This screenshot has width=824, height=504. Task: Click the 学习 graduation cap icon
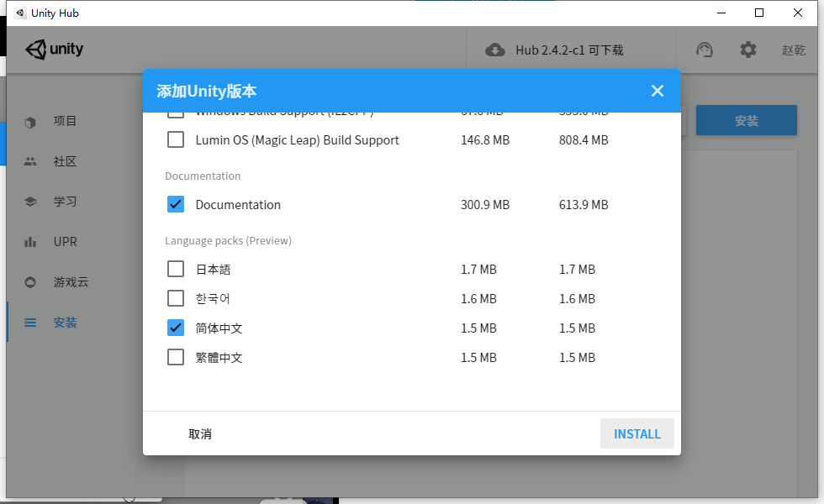(30, 202)
